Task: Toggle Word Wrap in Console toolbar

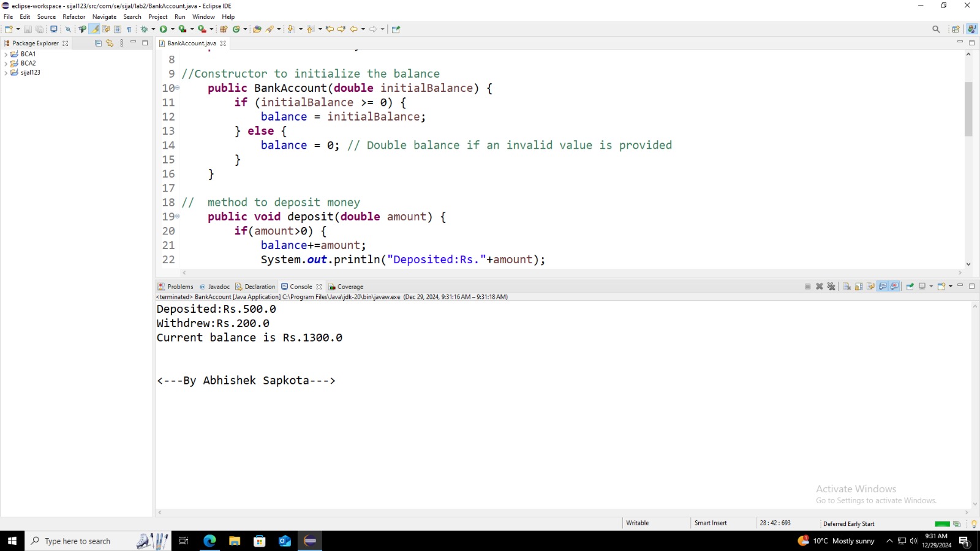Action: click(870, 287)
